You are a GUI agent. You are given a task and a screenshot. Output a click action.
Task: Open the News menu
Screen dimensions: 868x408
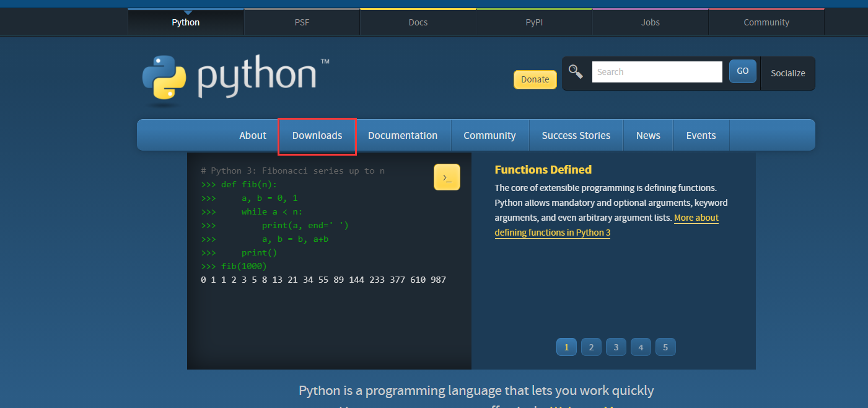648,136
